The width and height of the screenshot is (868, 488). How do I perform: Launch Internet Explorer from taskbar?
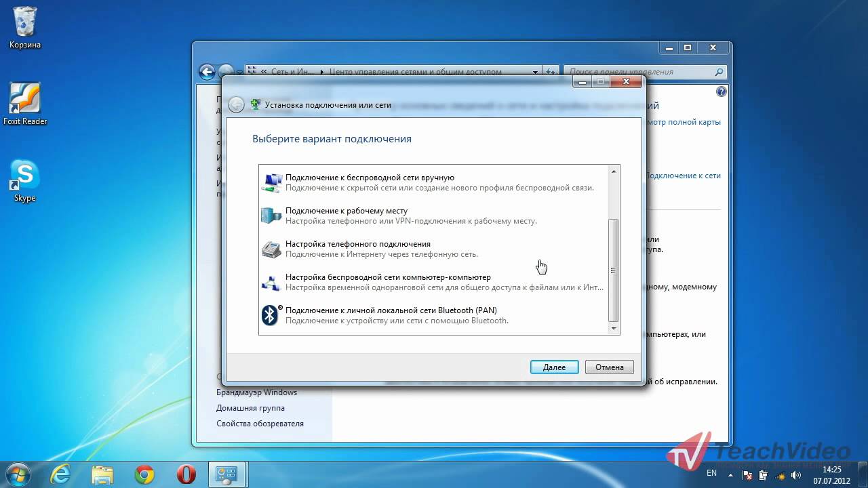pos(60,474)
